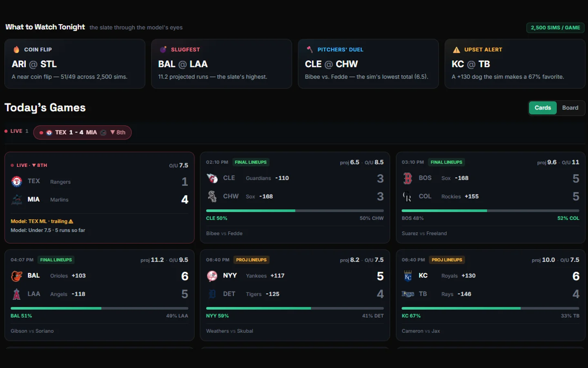The width and height of the screenshot is (588, 368).
Task: Click 'Gibson vs Soriano' pitcher matchup
Action: pos(32,331)
